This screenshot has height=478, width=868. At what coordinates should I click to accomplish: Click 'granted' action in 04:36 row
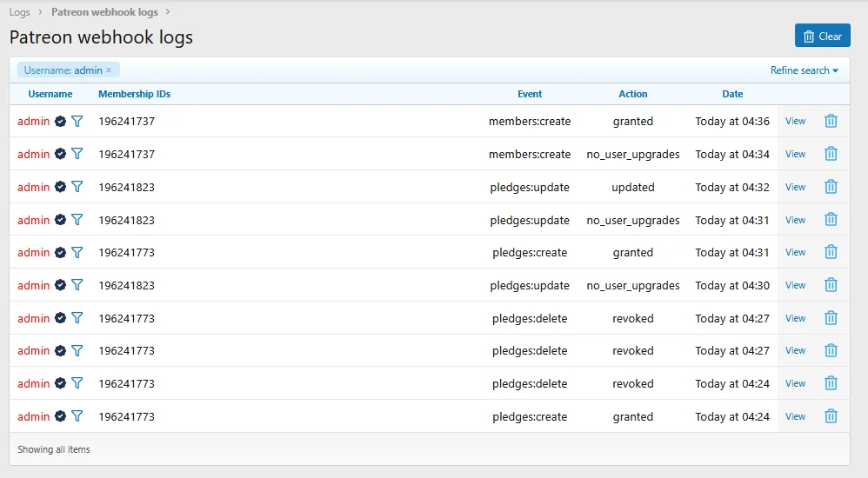[x=632, y=121]
